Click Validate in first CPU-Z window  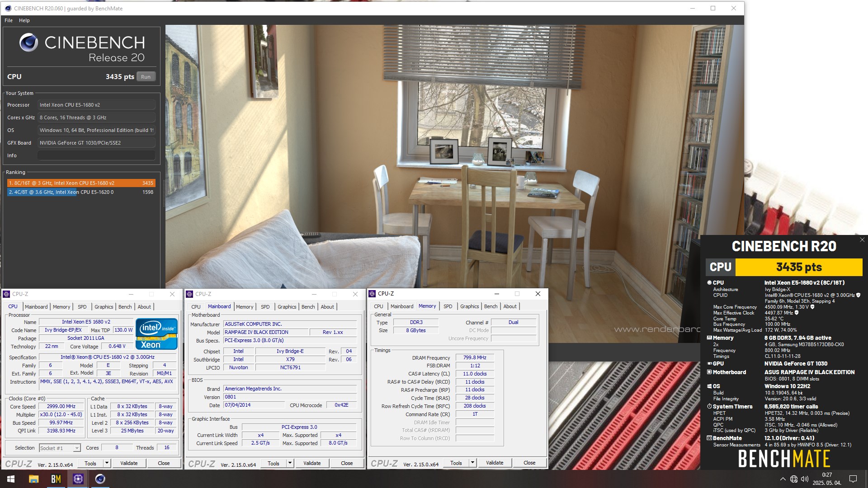pyautogui.click(x=129, y=463)
